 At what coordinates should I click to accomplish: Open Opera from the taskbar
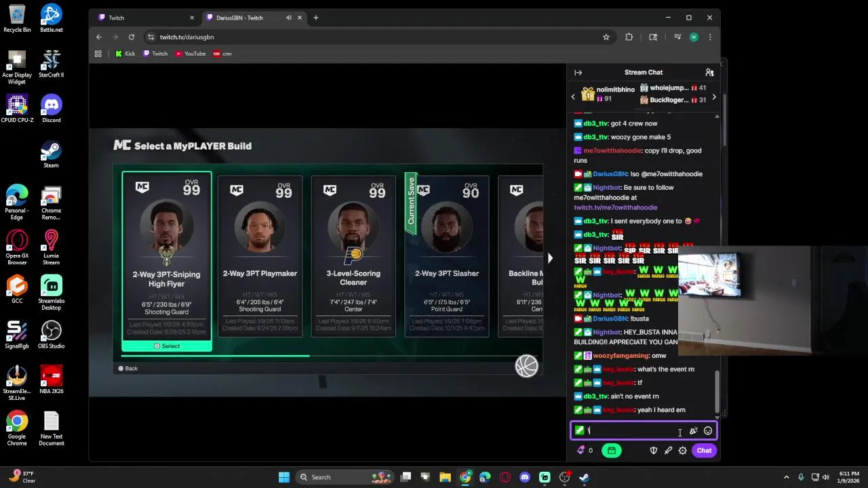tap(505, 477)
